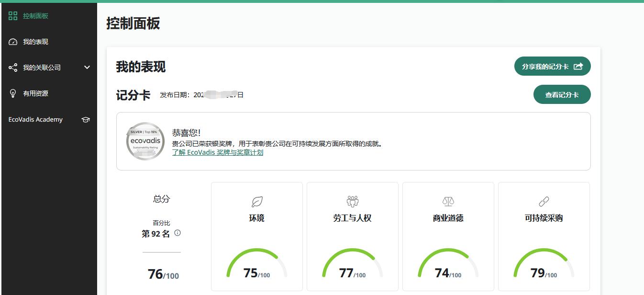Click the people icon on 劳工与人权 card
The image size is (644, 295).
point(353,202)
